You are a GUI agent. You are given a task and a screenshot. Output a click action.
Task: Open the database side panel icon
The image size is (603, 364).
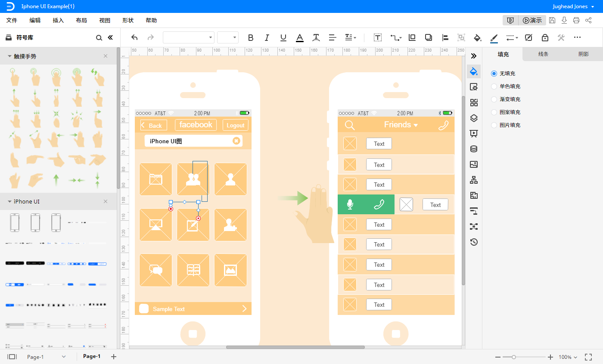point(474,149)
